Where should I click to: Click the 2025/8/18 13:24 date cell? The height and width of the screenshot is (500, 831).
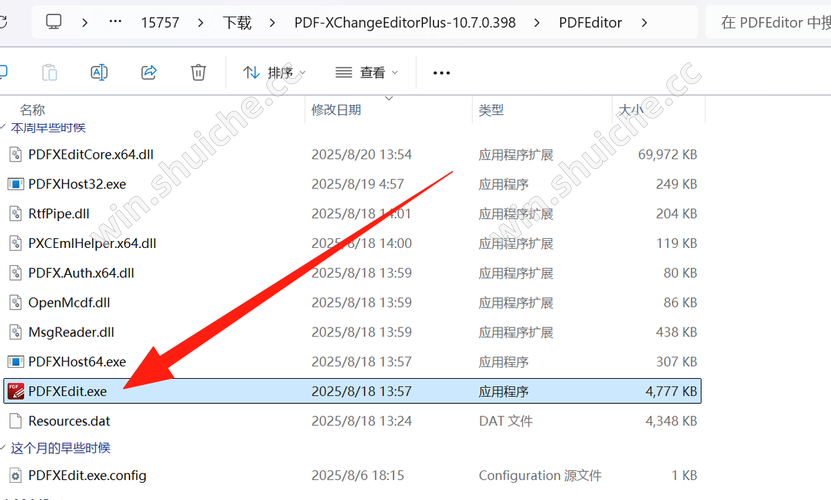pyautogui.click(x=361, y=421)
